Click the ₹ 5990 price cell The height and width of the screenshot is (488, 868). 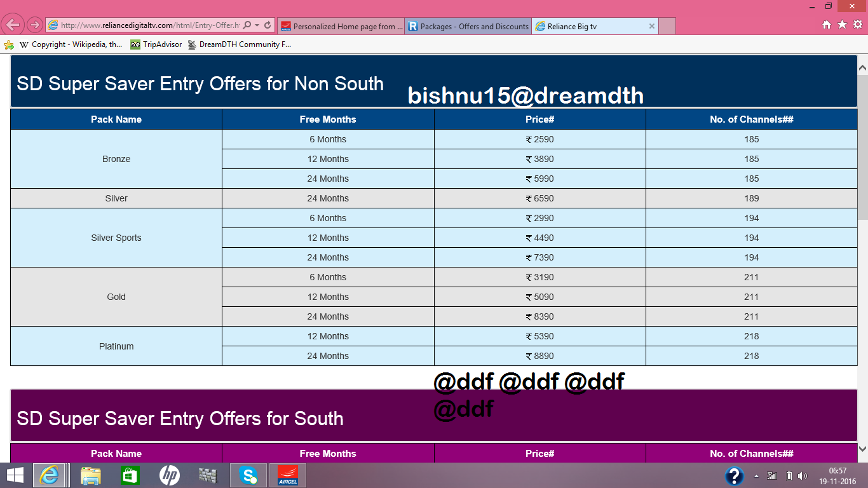(540, 179)
